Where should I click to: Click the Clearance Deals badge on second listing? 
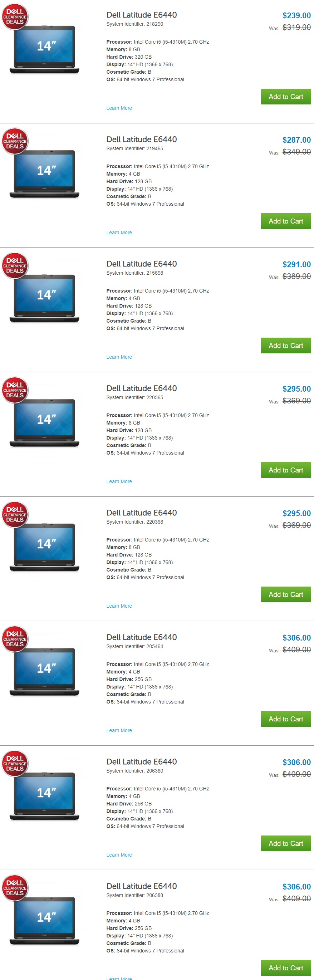point(15,141)
